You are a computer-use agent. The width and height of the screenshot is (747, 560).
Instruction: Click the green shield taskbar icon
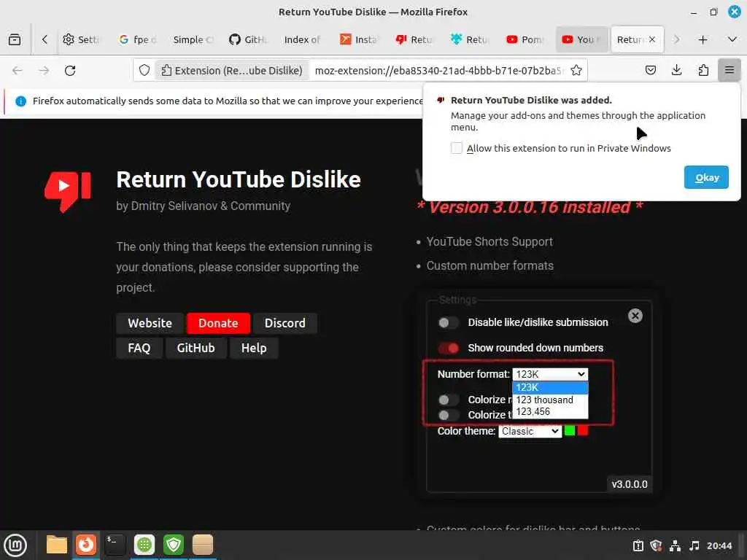coord(174,545)
